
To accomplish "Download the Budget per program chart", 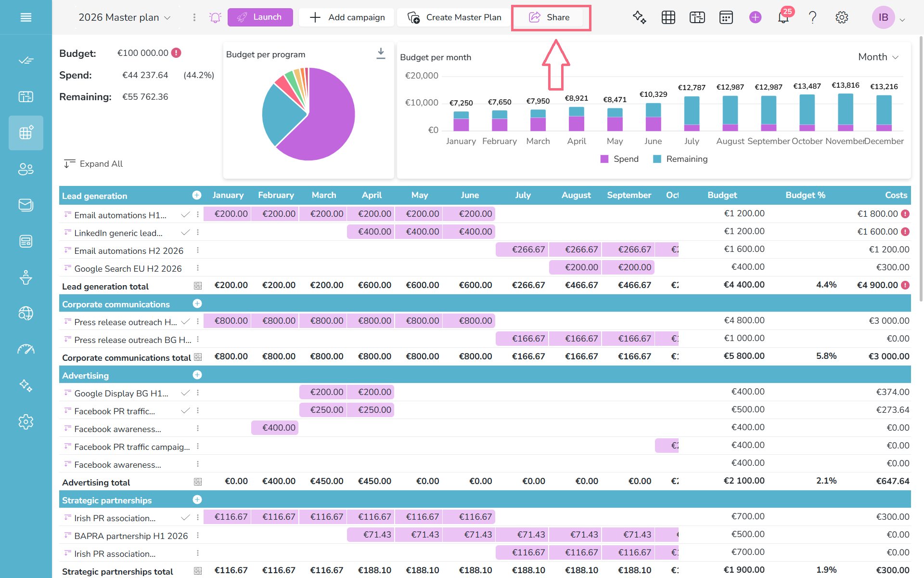I will click(381, 53).
